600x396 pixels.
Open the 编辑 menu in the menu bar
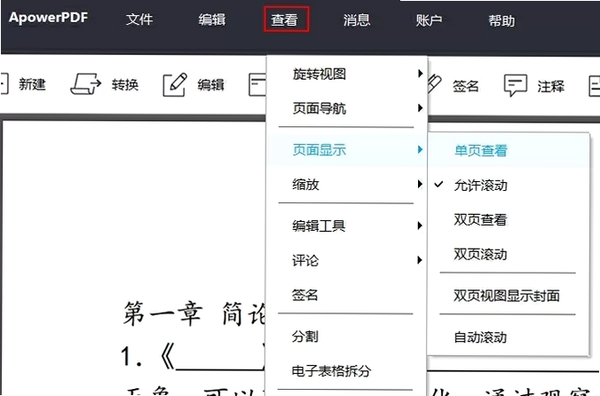click(x=212, y=20)
